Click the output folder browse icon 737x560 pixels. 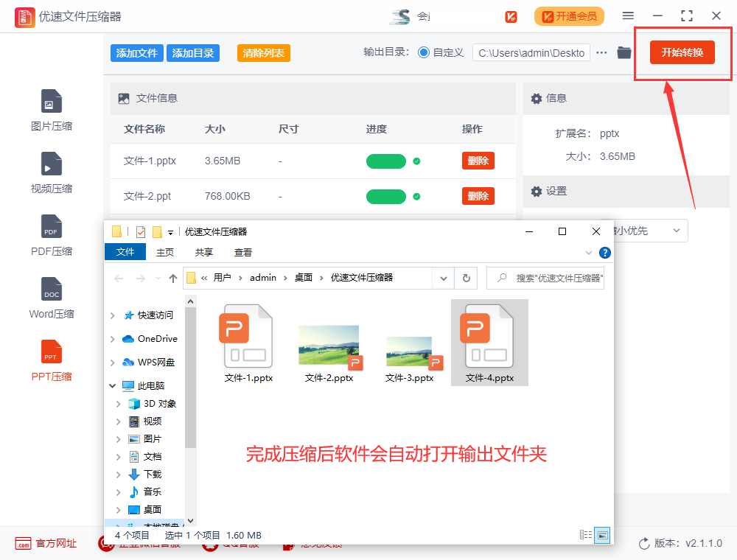[624, 52]
